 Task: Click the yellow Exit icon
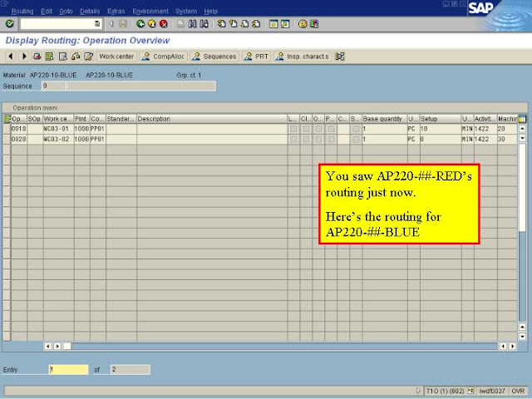(152, 24)
